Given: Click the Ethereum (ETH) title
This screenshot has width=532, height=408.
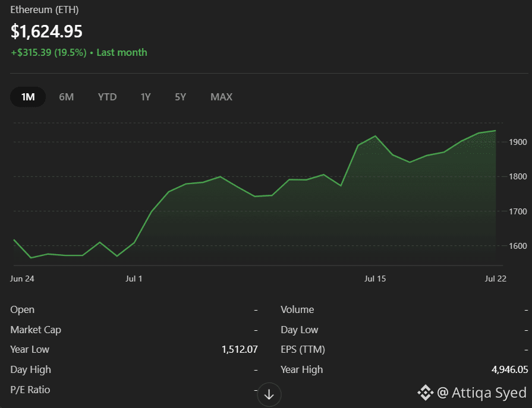Looking at the screenshot, I should coord(45,10).
